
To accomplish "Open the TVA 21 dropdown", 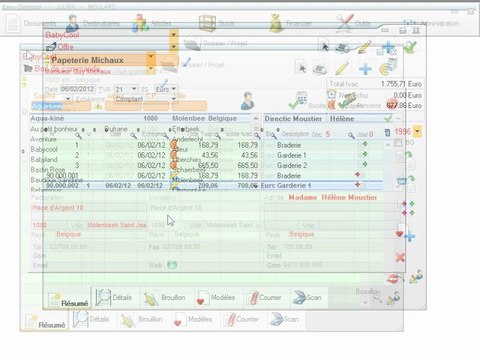I will click(134, 89).
